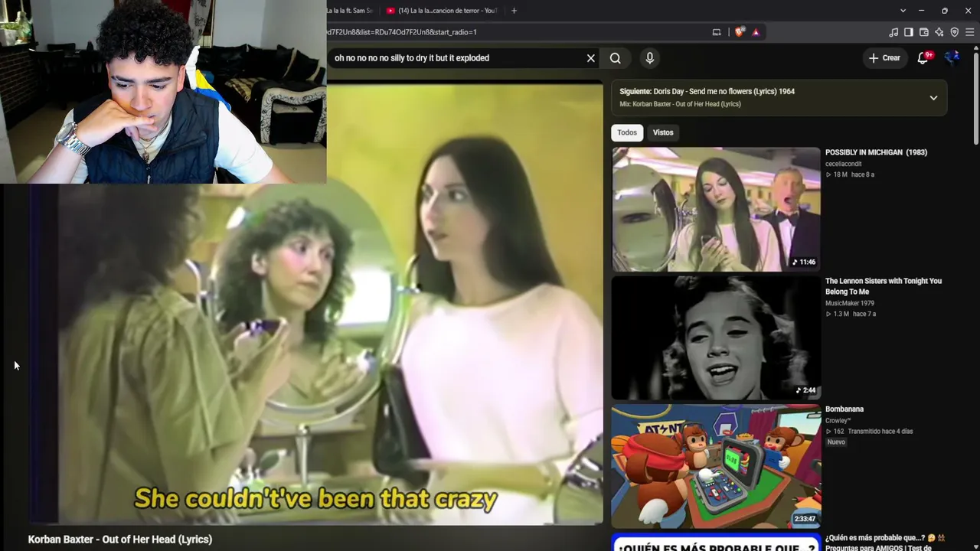This screenshot has width=980, height=551.
Task: Open the Possibly in Michigan video thumbnail
Action: point(716,209)
